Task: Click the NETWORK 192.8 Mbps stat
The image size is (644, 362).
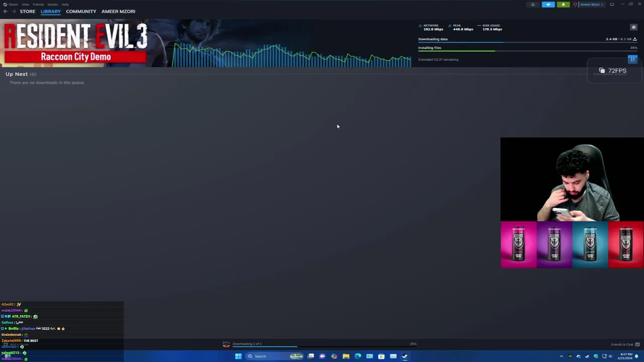Action: (x=431, y=27)
